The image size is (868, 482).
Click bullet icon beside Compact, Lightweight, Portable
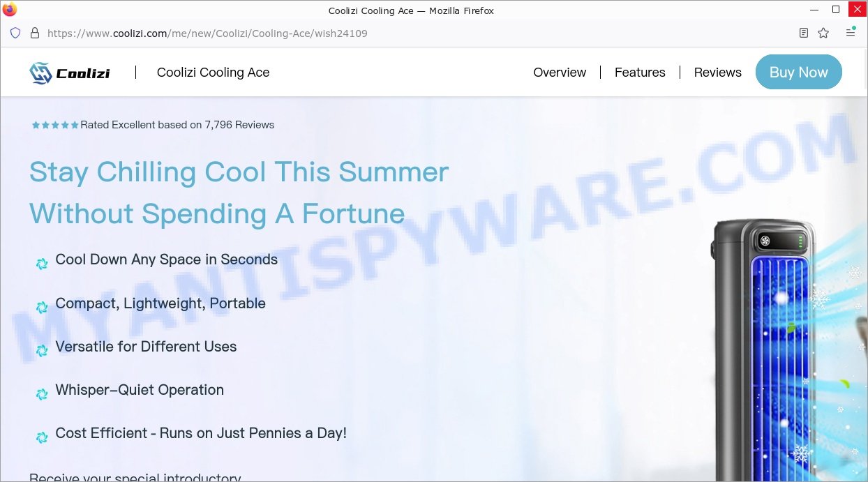point(42,308)
